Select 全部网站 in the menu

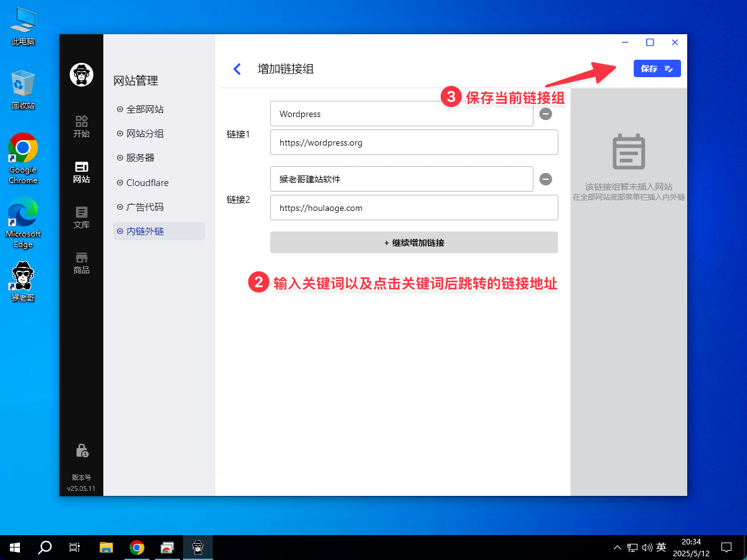tap(159, 110)
